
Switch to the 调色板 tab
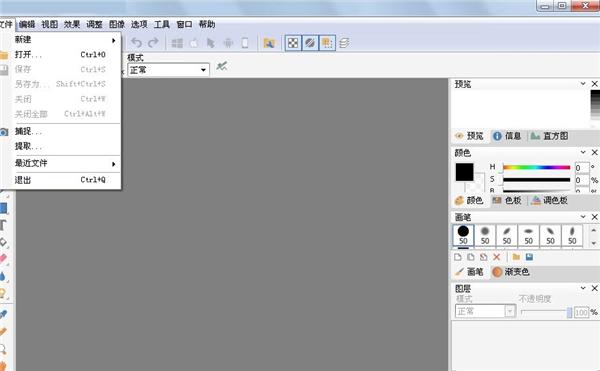[x=550, y=200]
